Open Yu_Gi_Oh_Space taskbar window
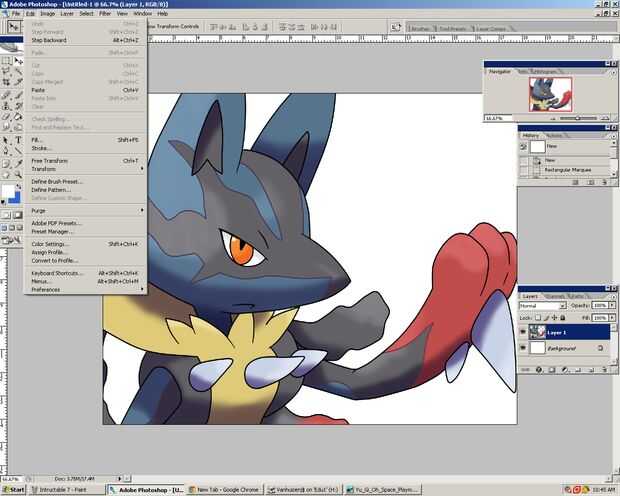The height and width of the screenshot is (496, 620). (382, 490)
